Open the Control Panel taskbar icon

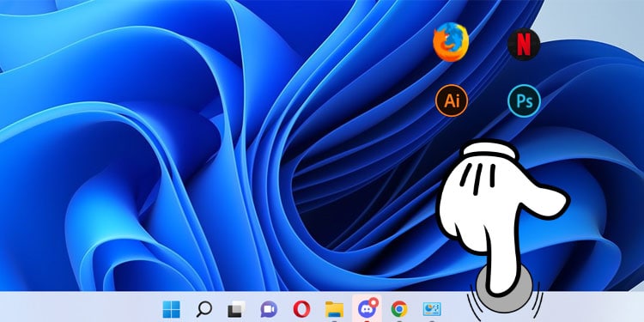tap(432, 309)
